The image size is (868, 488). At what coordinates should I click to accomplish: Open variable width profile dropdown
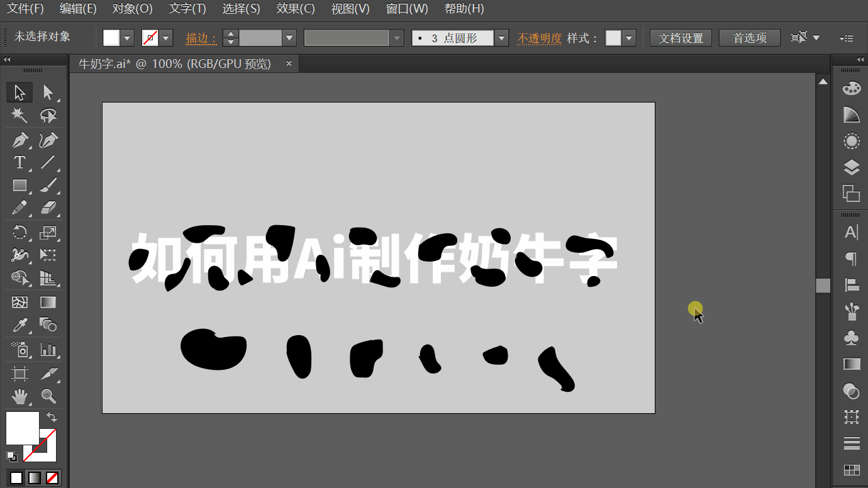point(396,38)
